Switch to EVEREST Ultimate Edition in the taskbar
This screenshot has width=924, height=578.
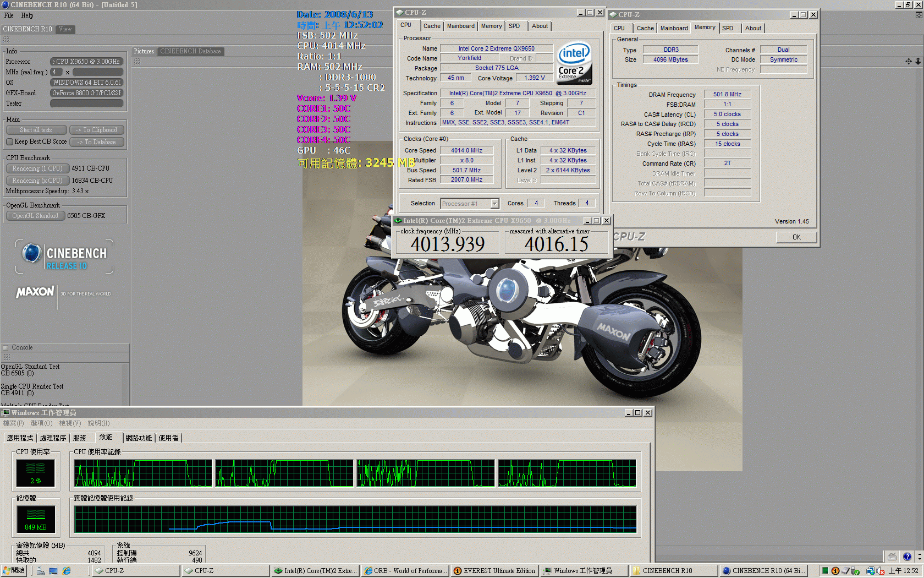(x=494, y=571)
